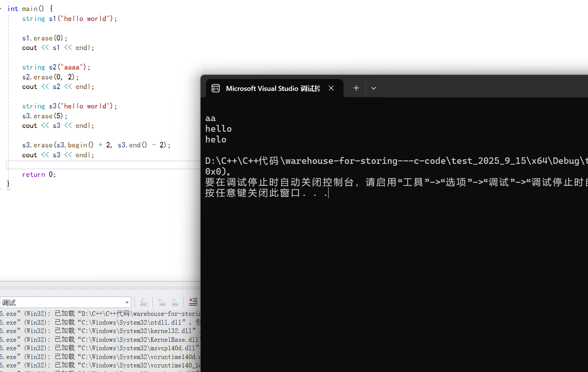Go to next message in output toolbar
This screenshot has width=588, height=372.
(x=175, y=302)
